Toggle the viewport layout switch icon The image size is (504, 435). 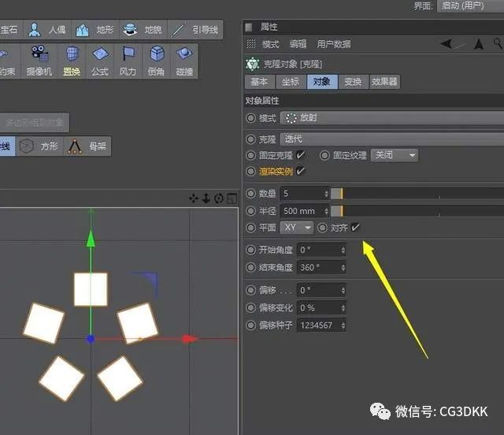232,199
